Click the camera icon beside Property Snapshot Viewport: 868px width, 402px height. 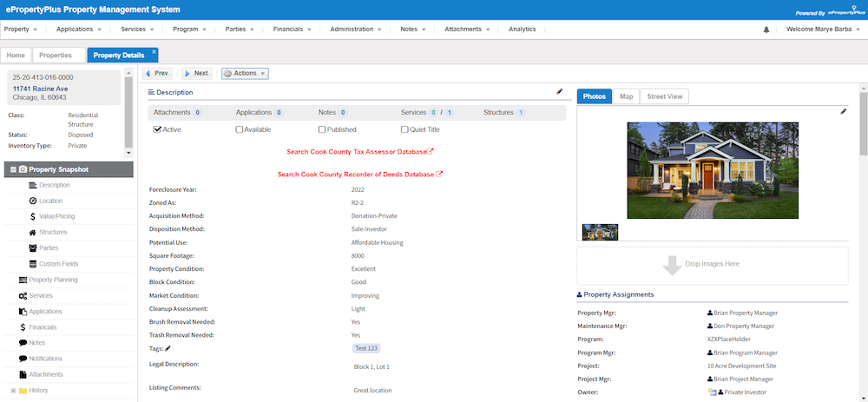[x=23, y=169]
